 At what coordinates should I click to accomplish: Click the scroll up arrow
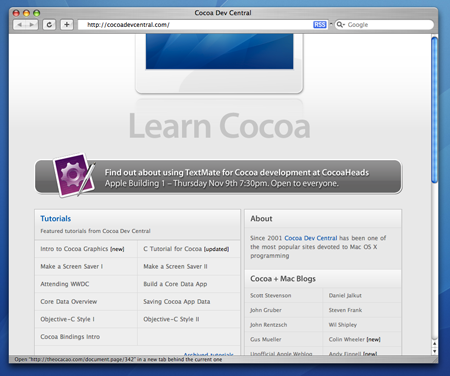[x=434, y=343]
